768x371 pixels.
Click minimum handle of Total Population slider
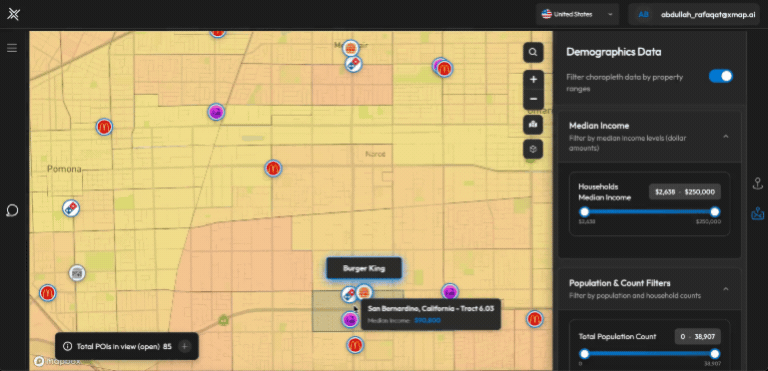click(x=584, y=354)
